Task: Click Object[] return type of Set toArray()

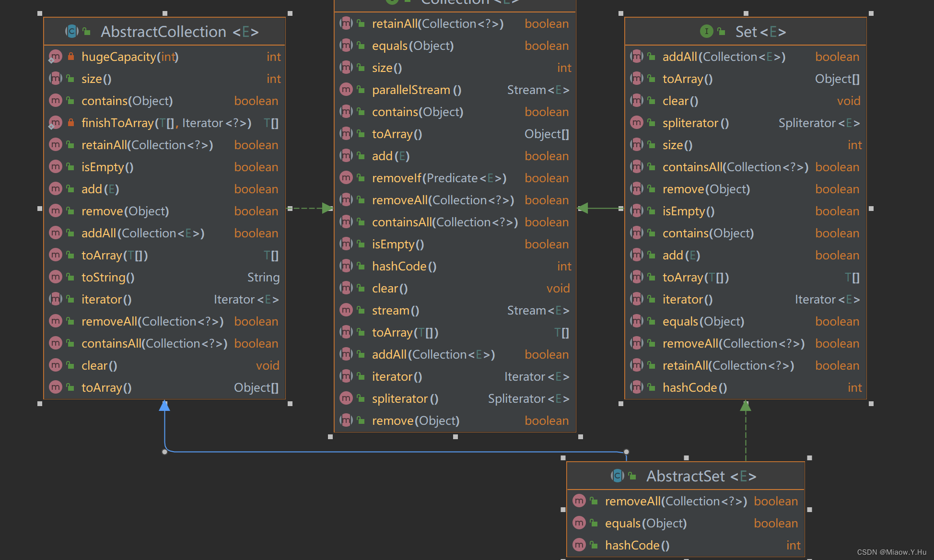Action: (x=838, y=79)
